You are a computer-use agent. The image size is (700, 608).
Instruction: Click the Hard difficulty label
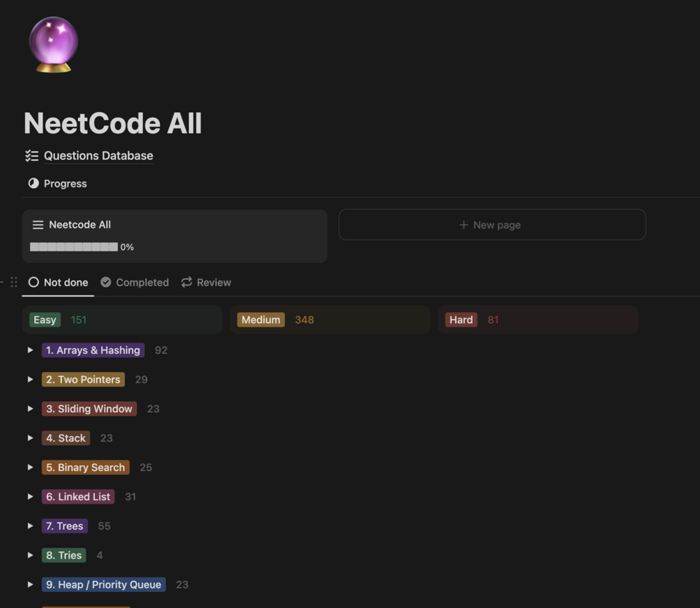tap(460, 320)
